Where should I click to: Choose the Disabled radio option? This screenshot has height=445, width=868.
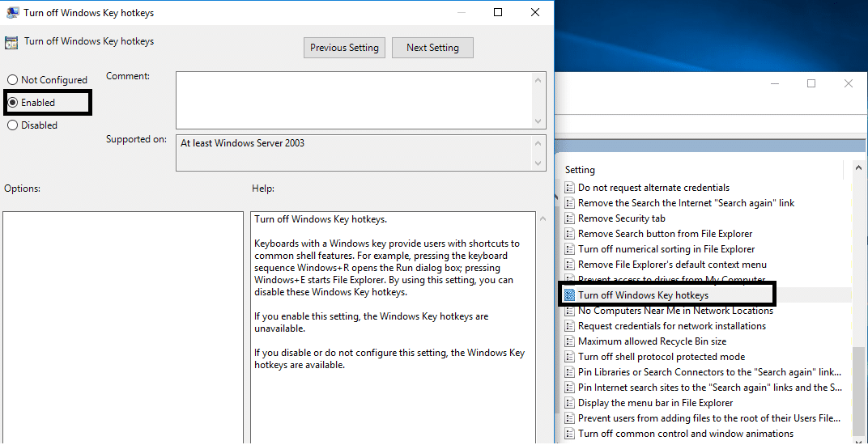tap(12, 125)
